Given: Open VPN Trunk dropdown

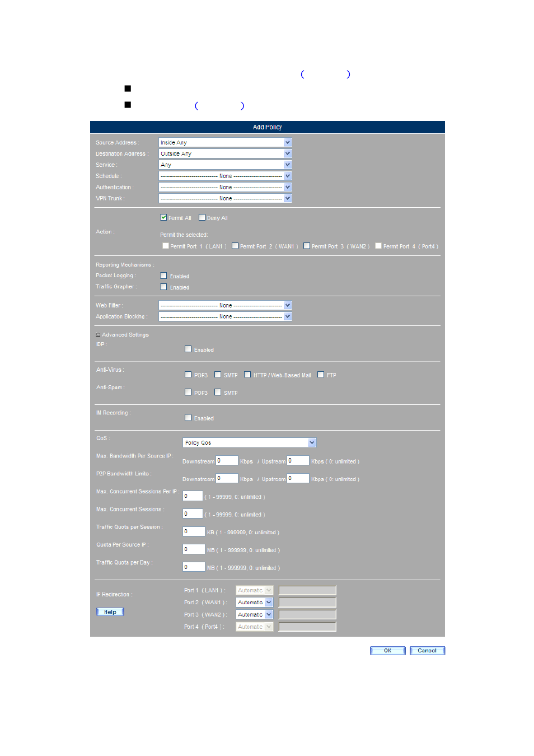Looking at the screenshot, I should (x=225, y=198).
